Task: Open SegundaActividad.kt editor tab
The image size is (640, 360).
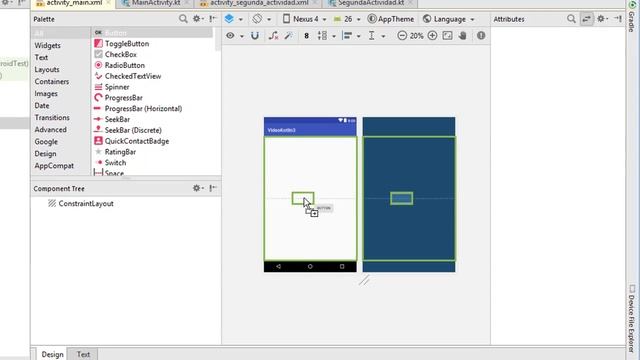Action: tap(371, 3)
